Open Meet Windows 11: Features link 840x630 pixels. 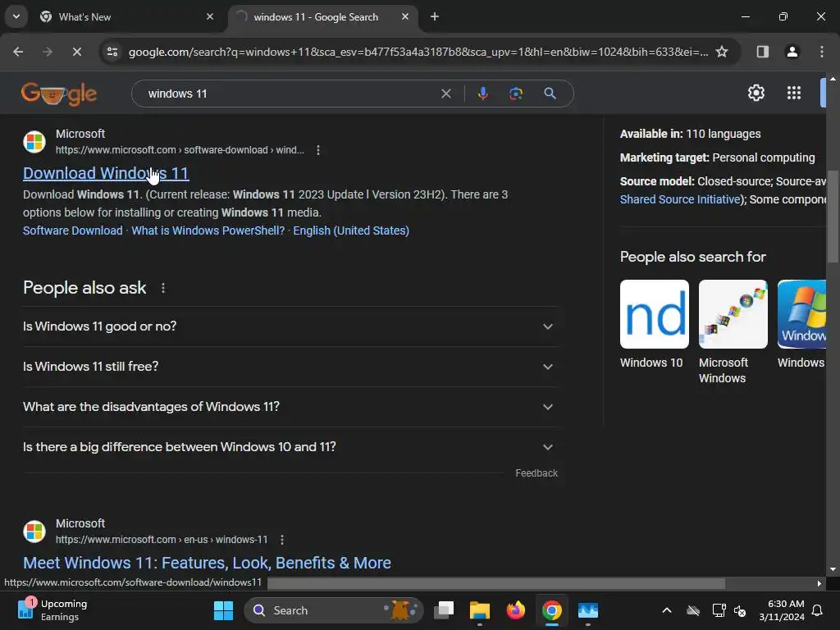[x=207, y=563]
